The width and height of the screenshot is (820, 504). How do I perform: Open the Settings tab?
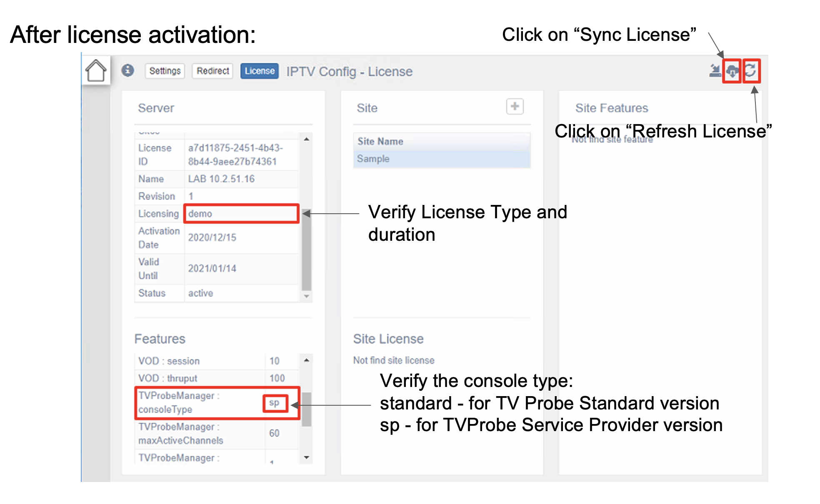point(165,71)
